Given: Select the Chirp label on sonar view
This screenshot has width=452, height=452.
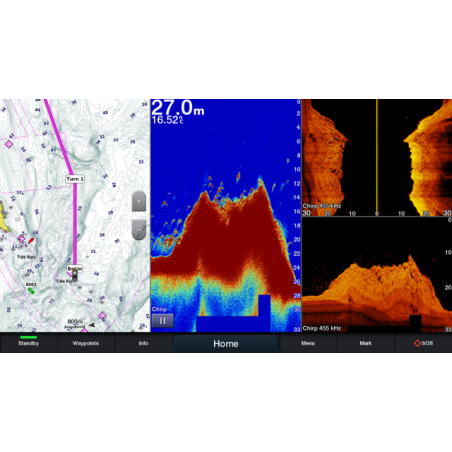Looking at the screenshot, I should coord(159,309).
